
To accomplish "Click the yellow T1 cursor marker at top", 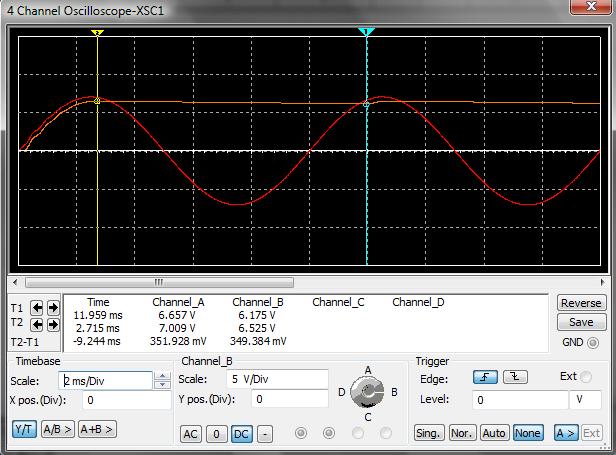I will point(97,33).
